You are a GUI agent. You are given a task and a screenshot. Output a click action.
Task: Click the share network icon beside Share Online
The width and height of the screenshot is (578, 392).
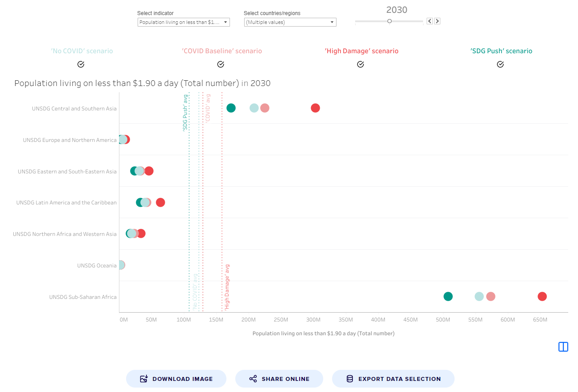pyautogui.click(x=253, y=378)
